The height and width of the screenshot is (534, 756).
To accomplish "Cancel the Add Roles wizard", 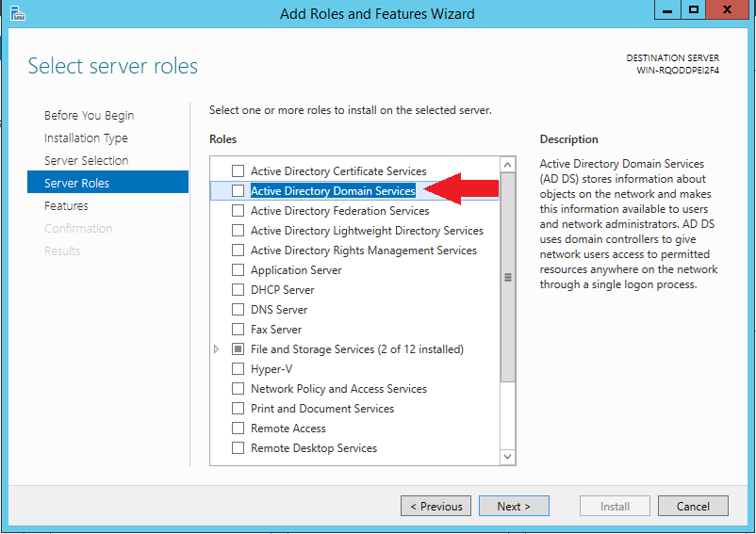I will click(693, 506).
